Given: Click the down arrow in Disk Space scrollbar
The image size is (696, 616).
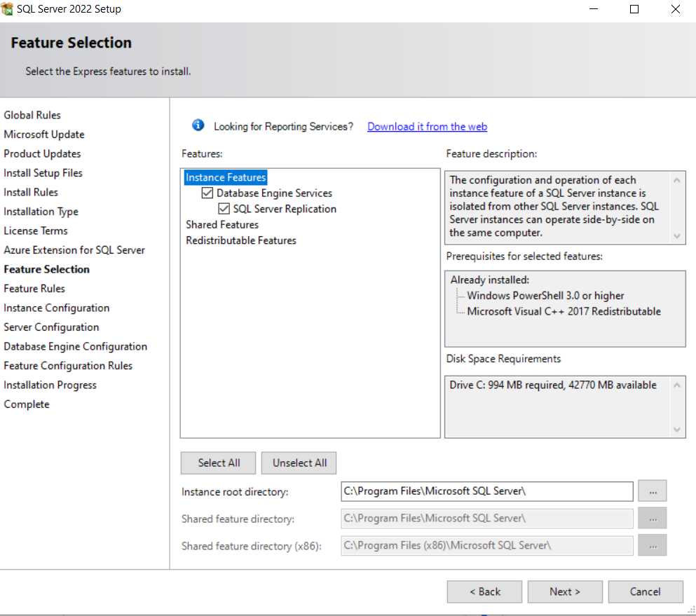Looking at the screenshot, I should tap(677, 429).
